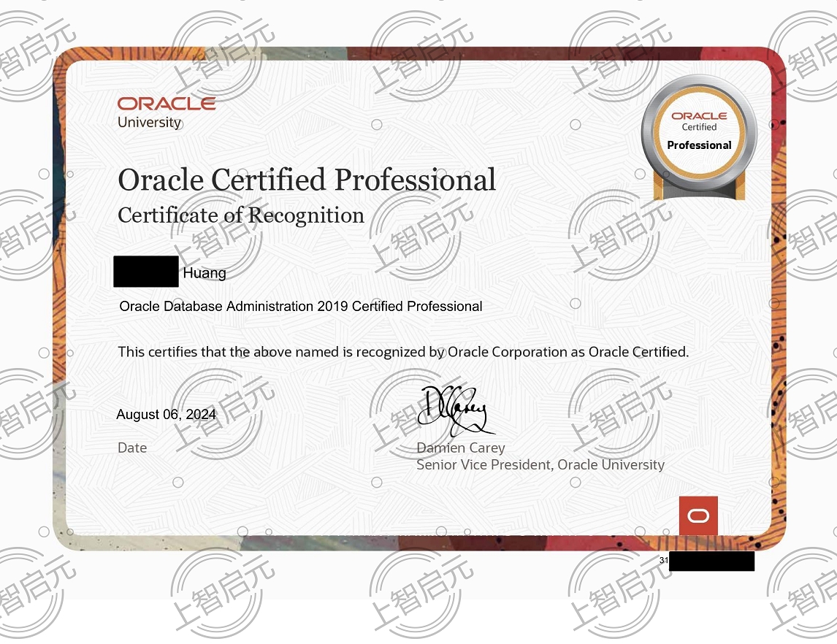The image size is (837, 644).
Task: Click "Senior Vice President, Oracle University" title
Action: (x=540, y=464)
